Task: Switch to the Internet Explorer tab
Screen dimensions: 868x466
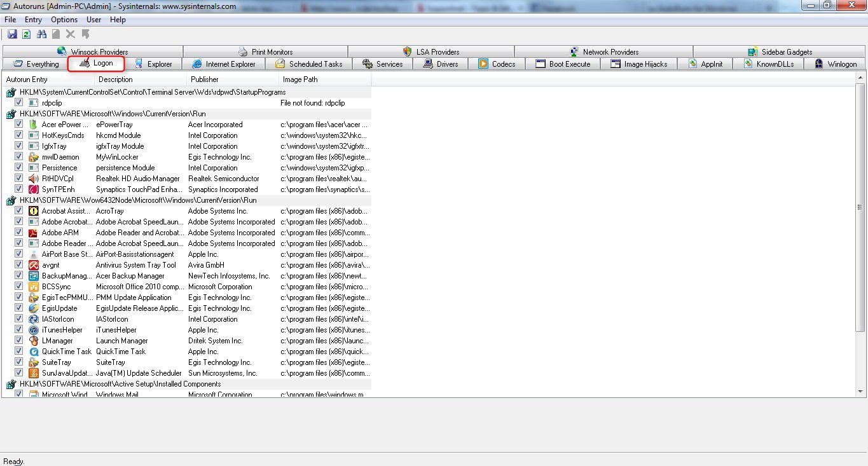Action: (223, 64)
